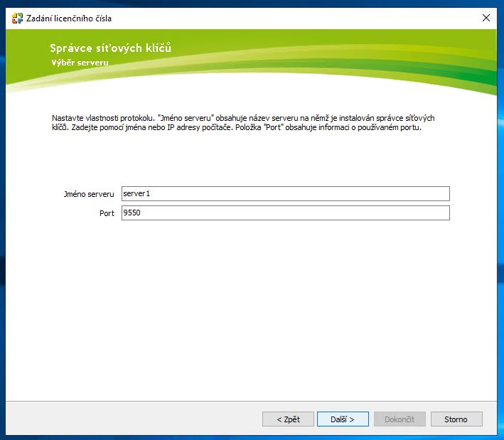
Task: Click the Správce síťových klíčů heading
Action: [x=110, y=48]
